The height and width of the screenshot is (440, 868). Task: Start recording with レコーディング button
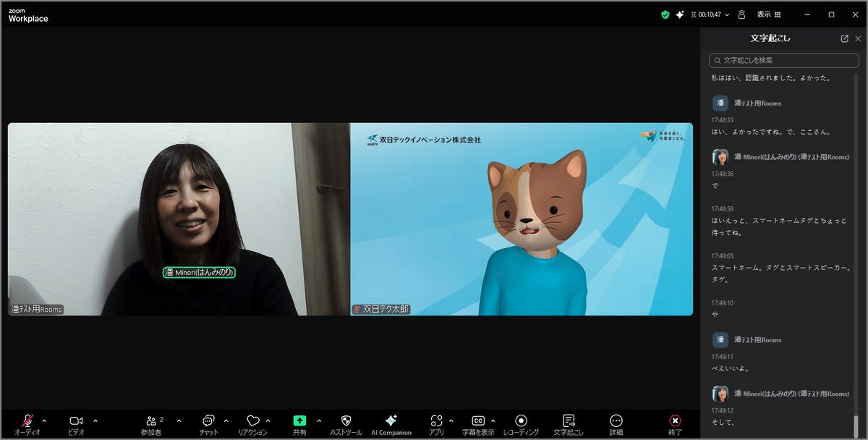pyautogui.click(x=521, y=424)
